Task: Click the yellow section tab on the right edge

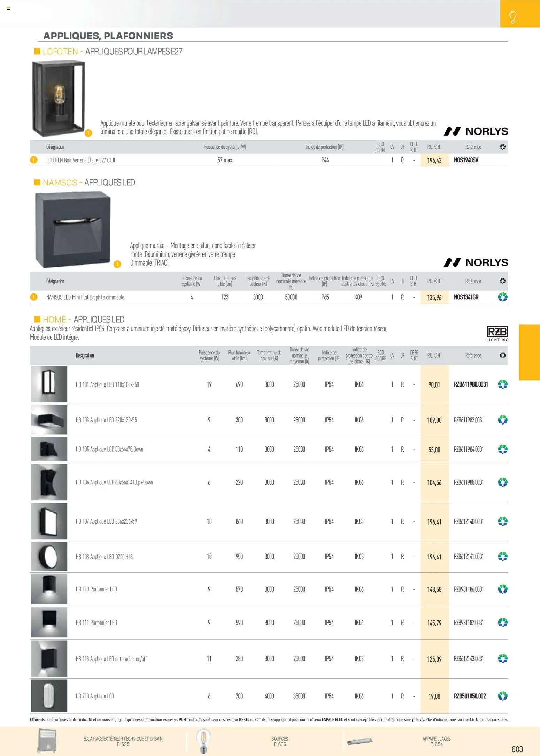Action: [x=529, y=352]
